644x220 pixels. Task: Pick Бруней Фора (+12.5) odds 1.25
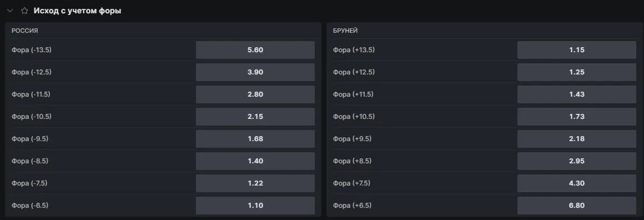pos(577,72)
